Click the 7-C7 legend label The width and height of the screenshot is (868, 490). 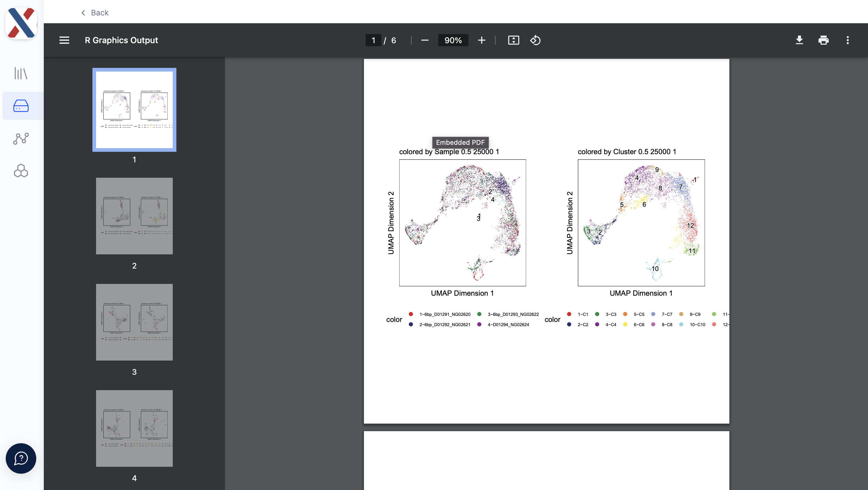[667, 314]
